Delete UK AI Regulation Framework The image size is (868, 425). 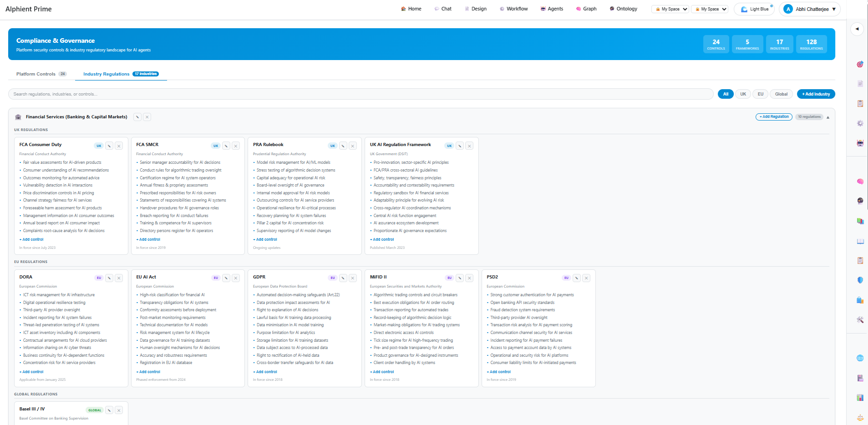pos(469,146)
